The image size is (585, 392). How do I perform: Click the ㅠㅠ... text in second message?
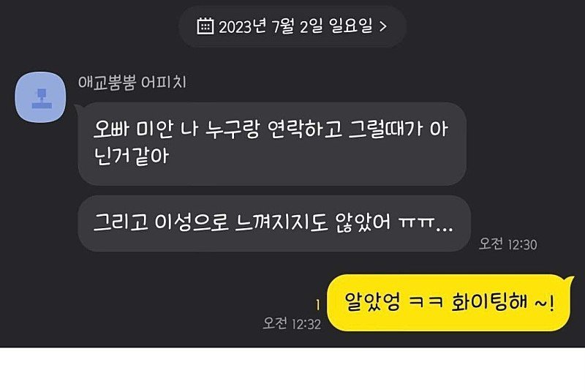coord(426,222)
